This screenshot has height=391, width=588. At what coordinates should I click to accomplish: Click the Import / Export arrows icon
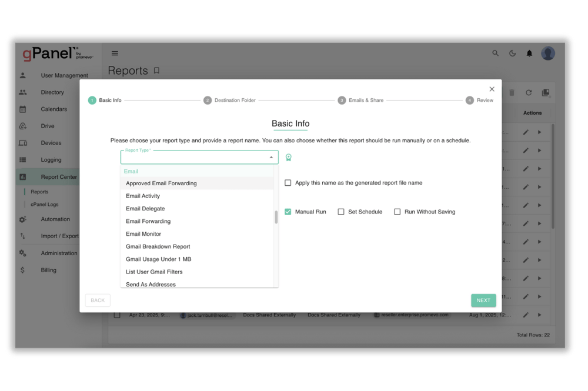pyautogui.click(x=23, y=236)
